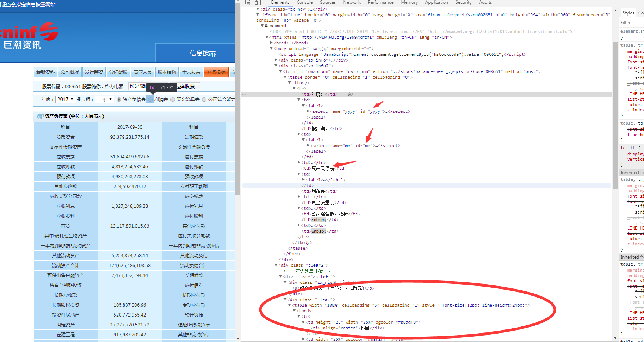Select the Styles tab in sidebar
This screenshot has height=342, width=644.
628,13
